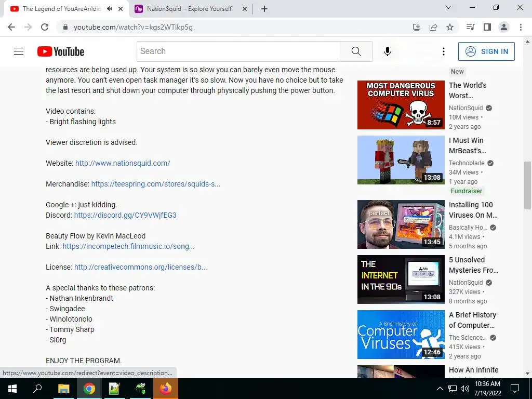This screenshot has width=532, height=399.
Task: Open Windows taskbar search
Action: tap(37, 389)
